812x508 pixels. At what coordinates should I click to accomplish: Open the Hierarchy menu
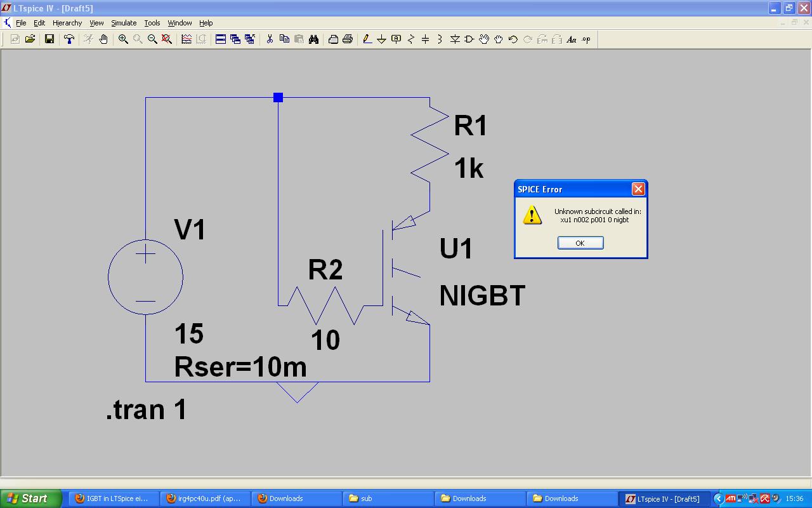click(x=67, y=23)
